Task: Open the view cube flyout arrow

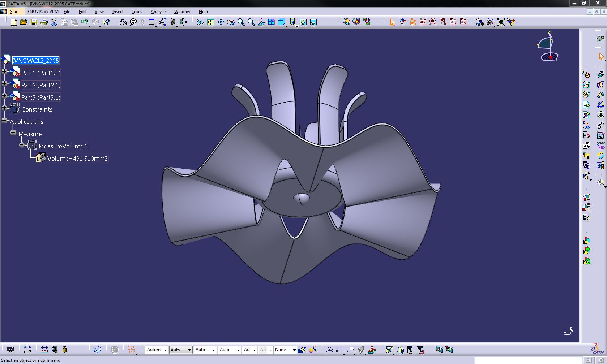Action: 286,26
